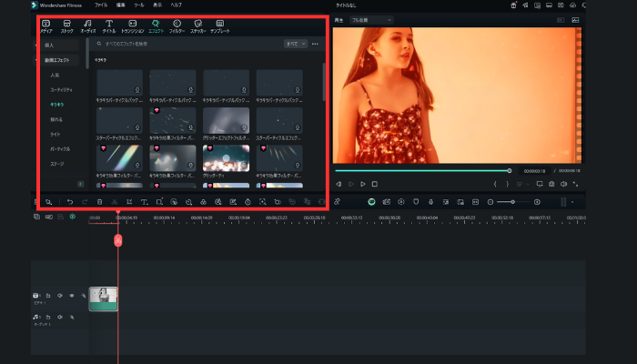
Task: Open the ファイル (File) menu
Action: click(x=101, y=5)
